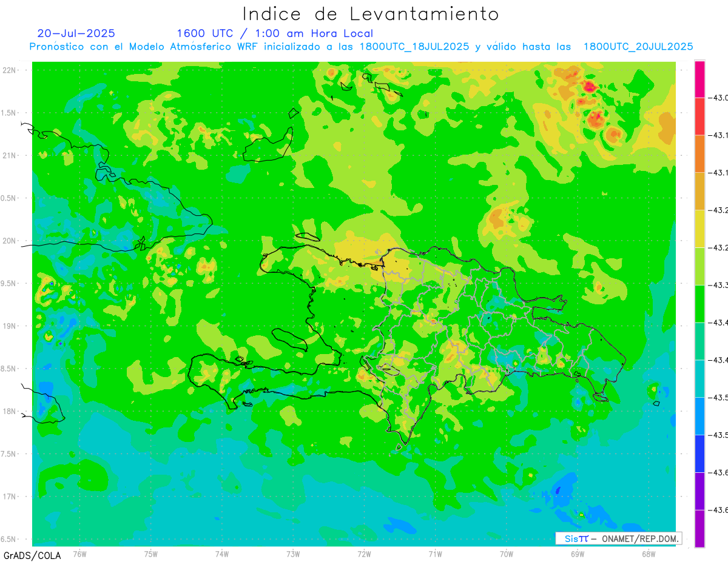Click the '18N' latitude label
Screen dimensions: 728x562
click(10, 412)
